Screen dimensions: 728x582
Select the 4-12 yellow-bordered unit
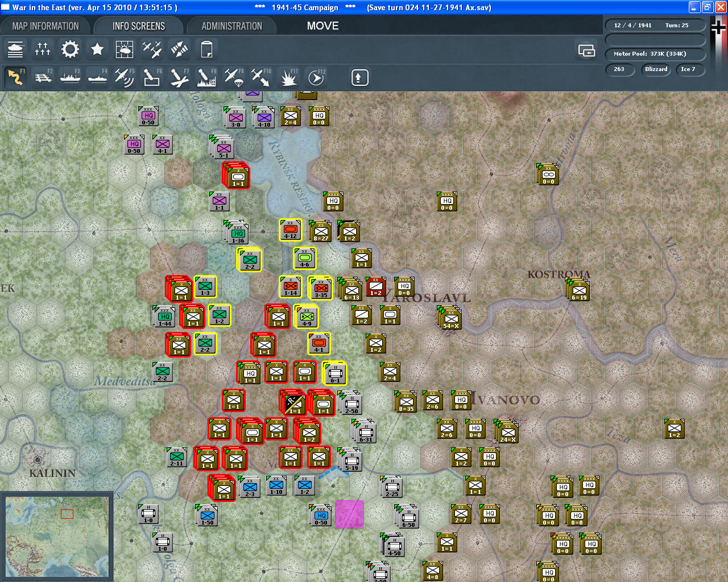point(291,230)
